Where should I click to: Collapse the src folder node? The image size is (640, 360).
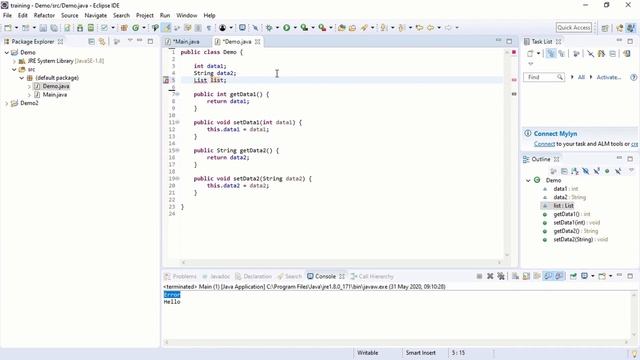[14, 69]
